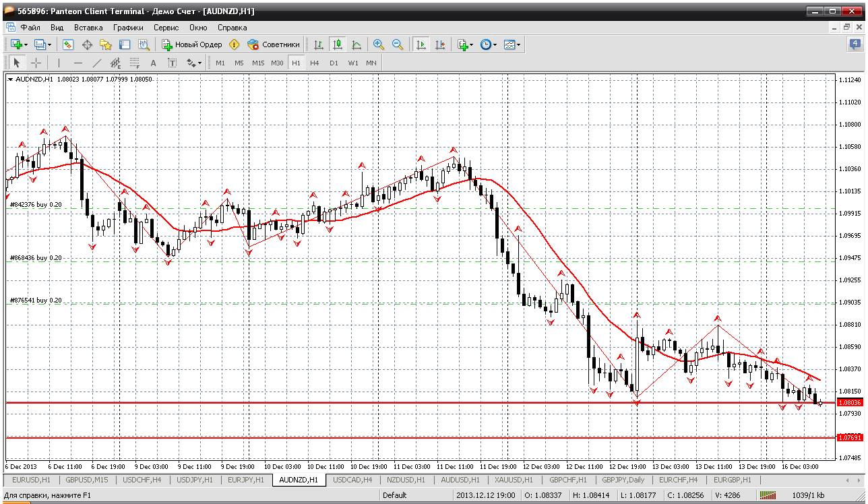
Task: Open the Окно menu
Action: coord(198,28)
